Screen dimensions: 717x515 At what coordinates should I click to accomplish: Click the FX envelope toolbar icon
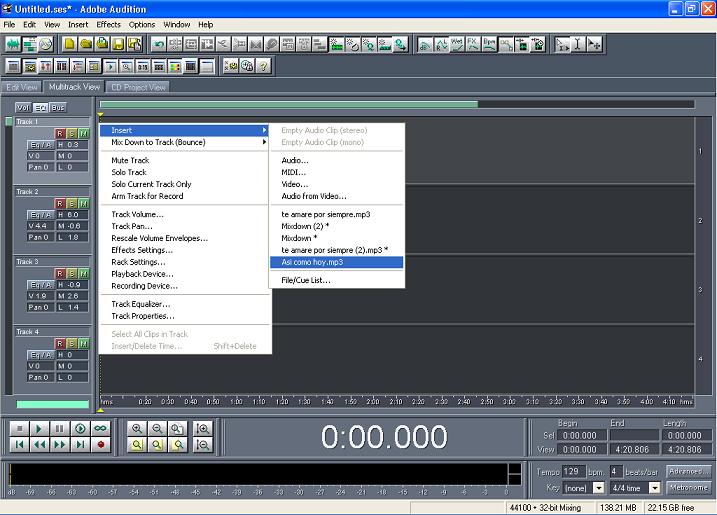tap(473, 44)
